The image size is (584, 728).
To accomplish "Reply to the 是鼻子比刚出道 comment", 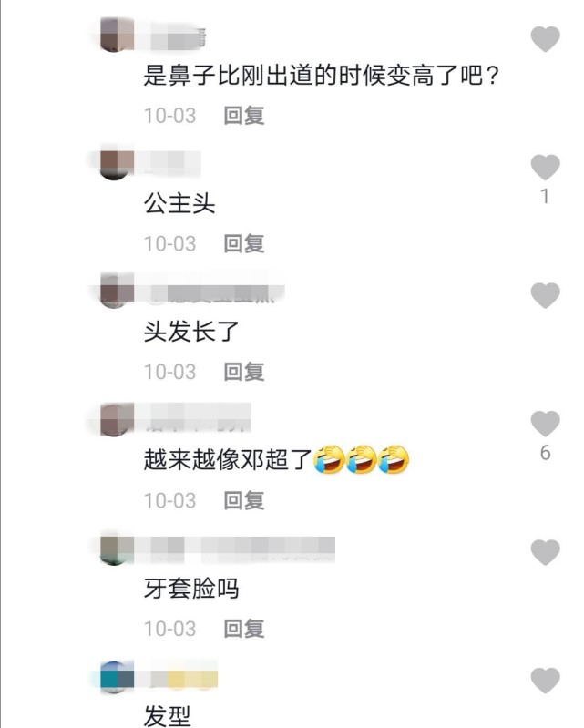I will [x=244, y=116].
